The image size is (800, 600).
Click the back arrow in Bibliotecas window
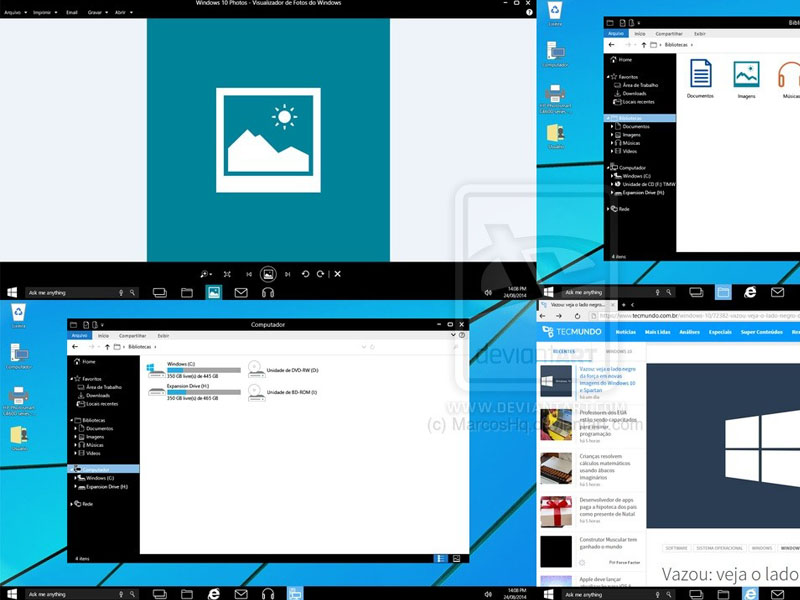pyautogui.click(x=611, y=45)
